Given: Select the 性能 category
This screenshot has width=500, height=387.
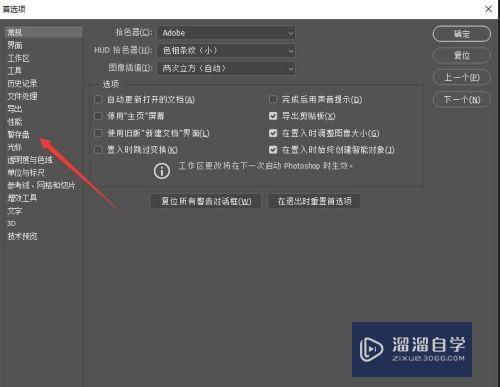Looking at the screenshot, I should click(x=15, y=121).
